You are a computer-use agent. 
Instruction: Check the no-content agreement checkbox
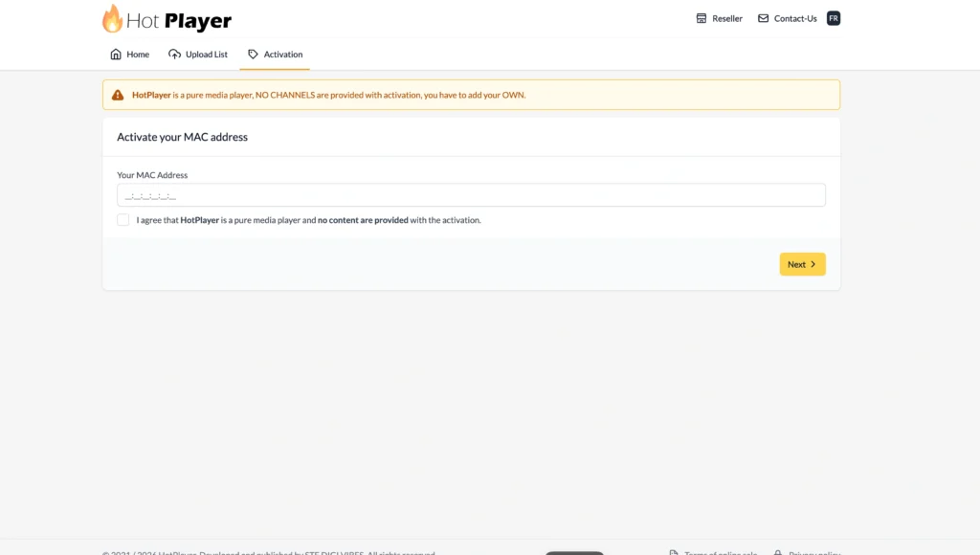point(123,220)
